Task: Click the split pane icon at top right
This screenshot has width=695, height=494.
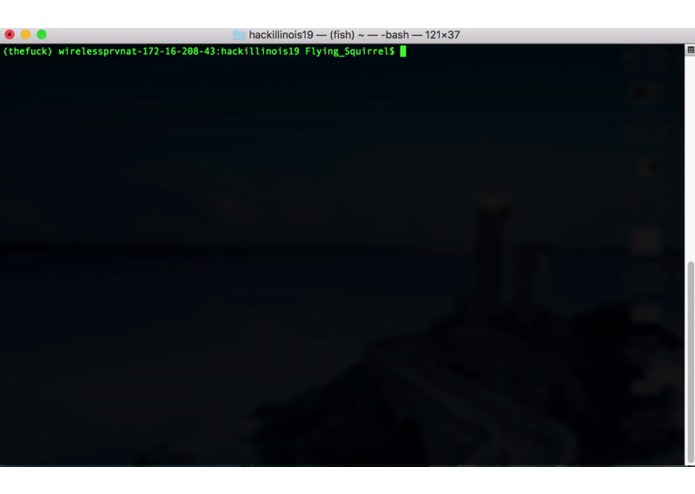Action: coord(690,50)
